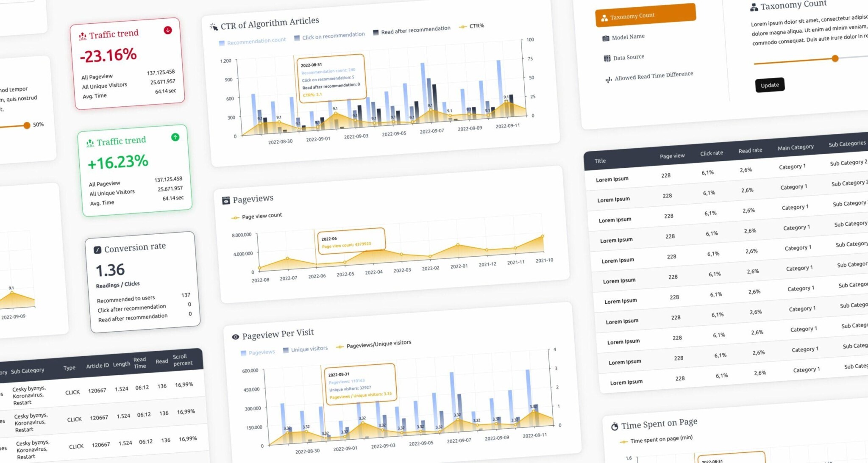Sort by Sub Categories column header
This screenshot has height=463, width=868.
(x=847, y=144)
